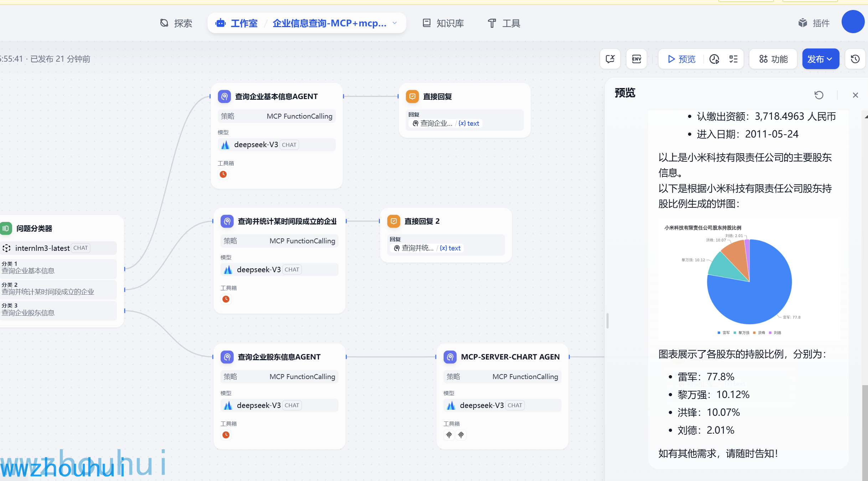Select the 直接回复 2 node icon
Screen dimensions: 868x481
pyautogui.click(x=394, y=221)
